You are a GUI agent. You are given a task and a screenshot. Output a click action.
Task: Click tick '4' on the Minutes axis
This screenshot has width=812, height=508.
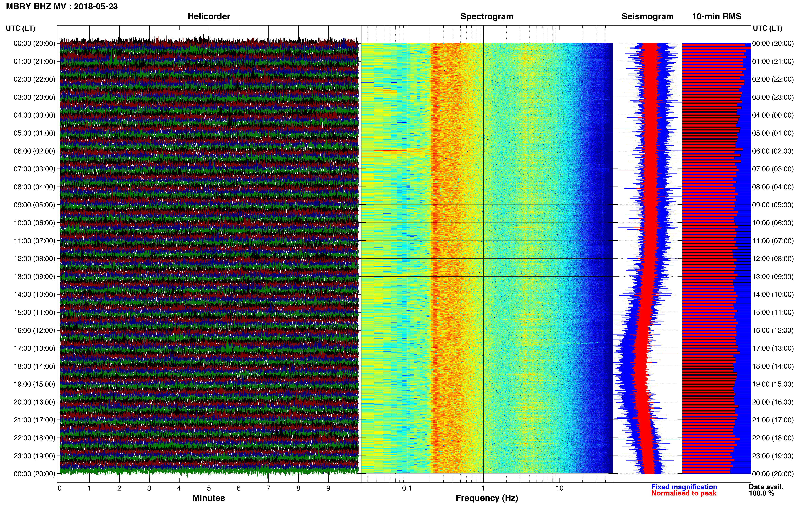[x=179, y=488]
